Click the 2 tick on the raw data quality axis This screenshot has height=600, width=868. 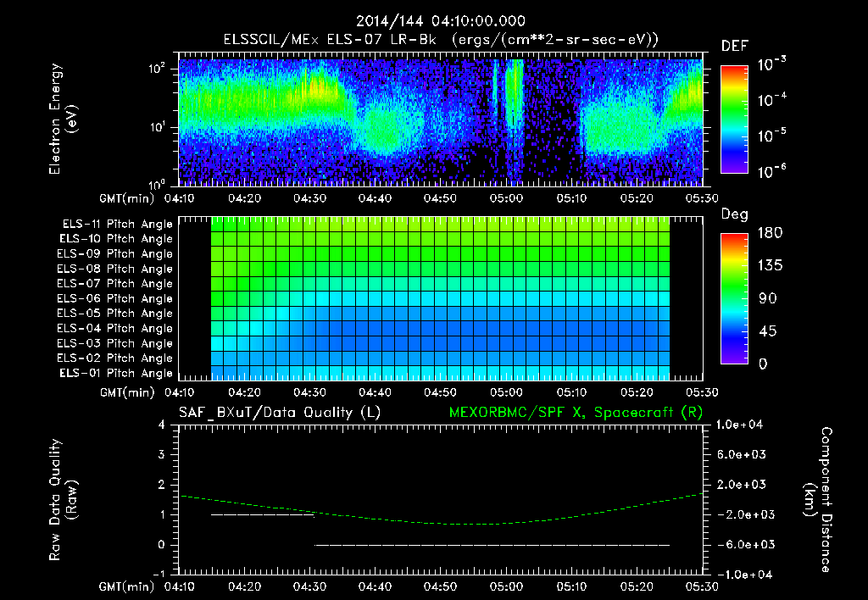[162, 485]
